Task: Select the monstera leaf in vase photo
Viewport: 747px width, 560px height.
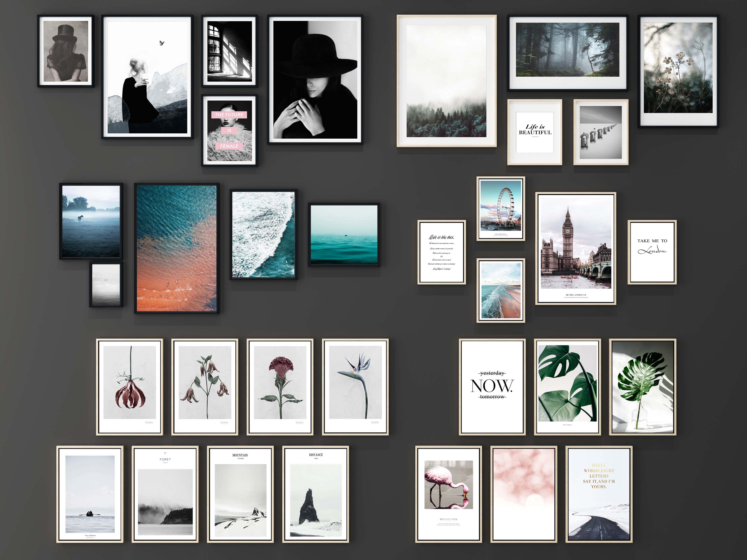Action: pos(643,387)
